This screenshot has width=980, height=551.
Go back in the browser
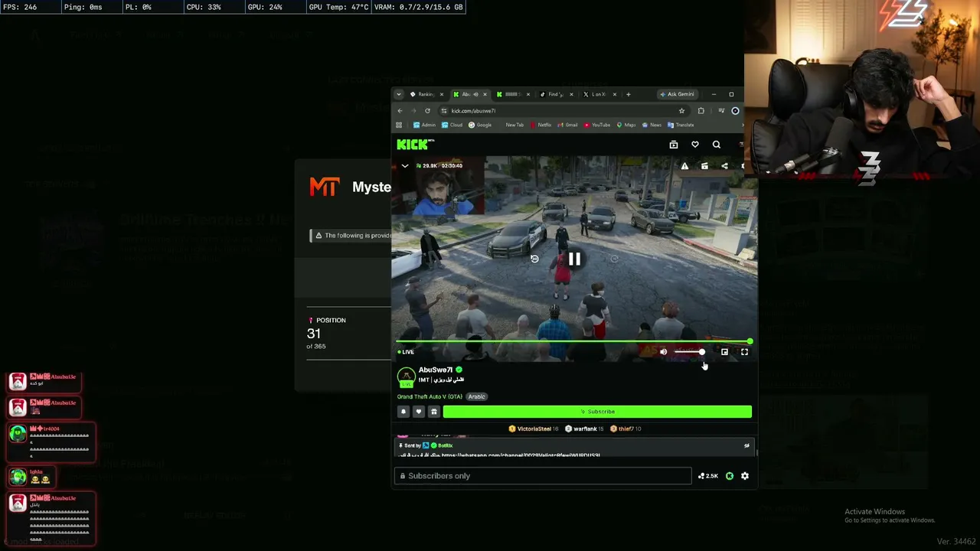[400, 111]
